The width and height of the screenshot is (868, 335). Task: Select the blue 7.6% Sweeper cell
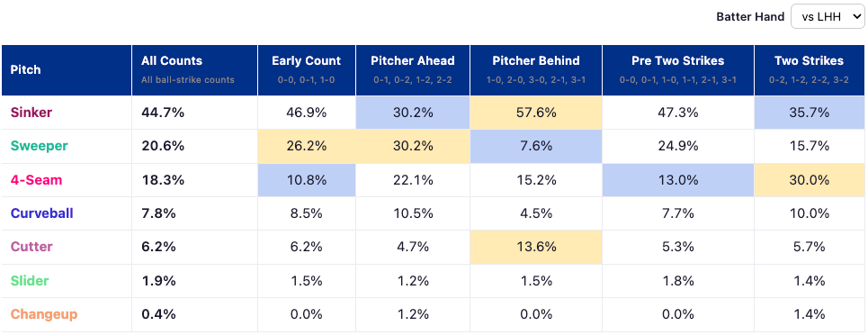[536, 147]
